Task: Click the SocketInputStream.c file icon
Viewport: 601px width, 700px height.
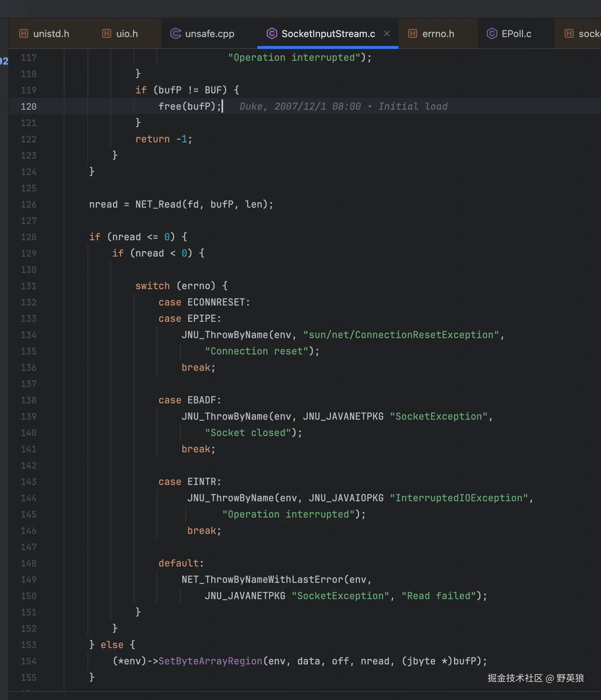Action: point(272,34)
